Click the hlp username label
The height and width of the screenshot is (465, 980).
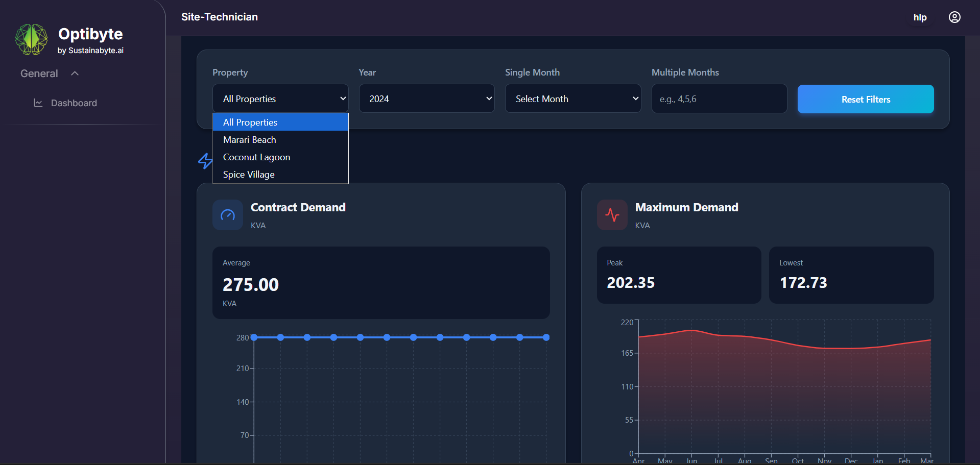[x=920, y=17]
